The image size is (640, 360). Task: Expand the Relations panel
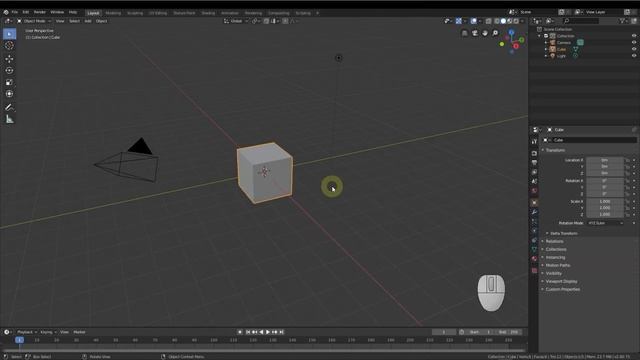(x=554, y=241)
